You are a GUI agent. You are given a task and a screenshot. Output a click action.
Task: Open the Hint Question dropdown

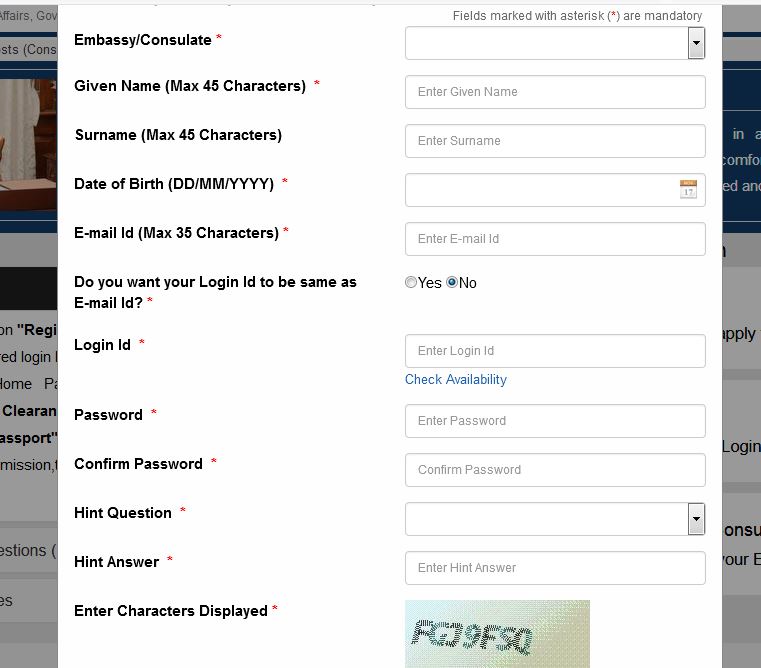click(x=696, y=518)
